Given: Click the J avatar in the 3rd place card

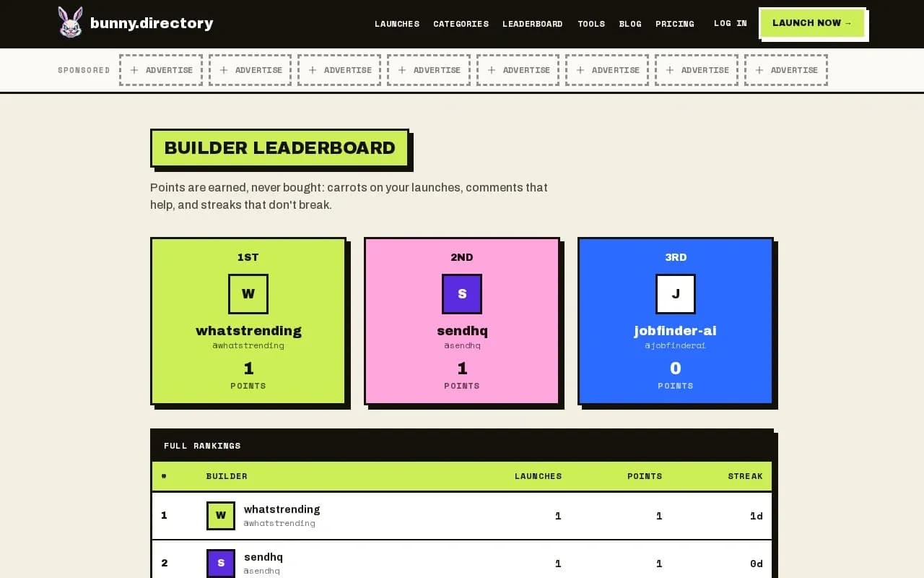Looking at the screenshot, I should pyautogui.click(x=676, y=294).
